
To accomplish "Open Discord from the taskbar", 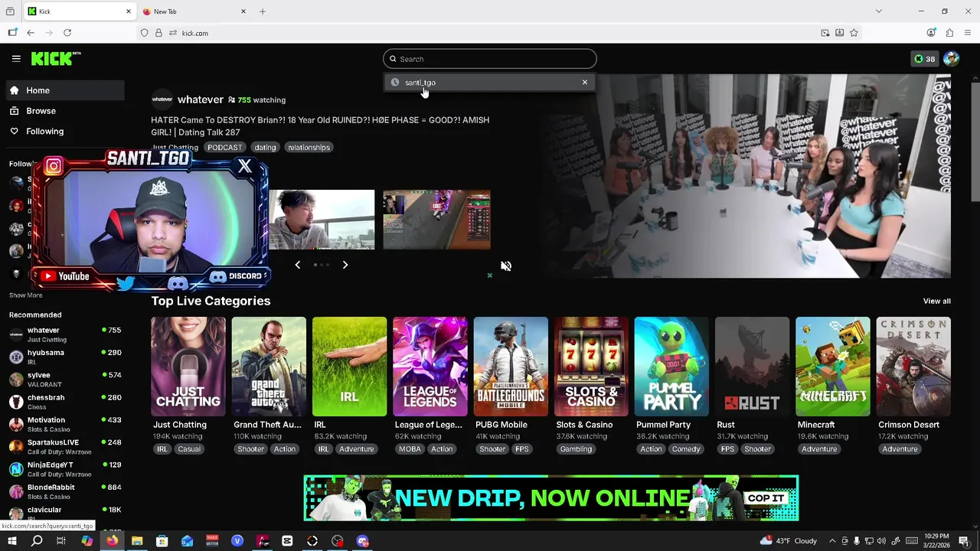I will [363, 541].
